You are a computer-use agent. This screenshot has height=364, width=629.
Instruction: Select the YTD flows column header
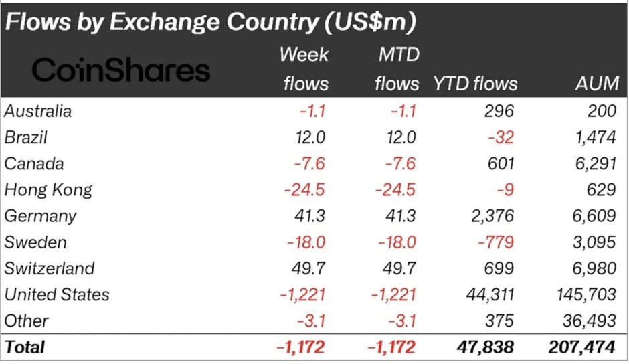coord(475,84)
